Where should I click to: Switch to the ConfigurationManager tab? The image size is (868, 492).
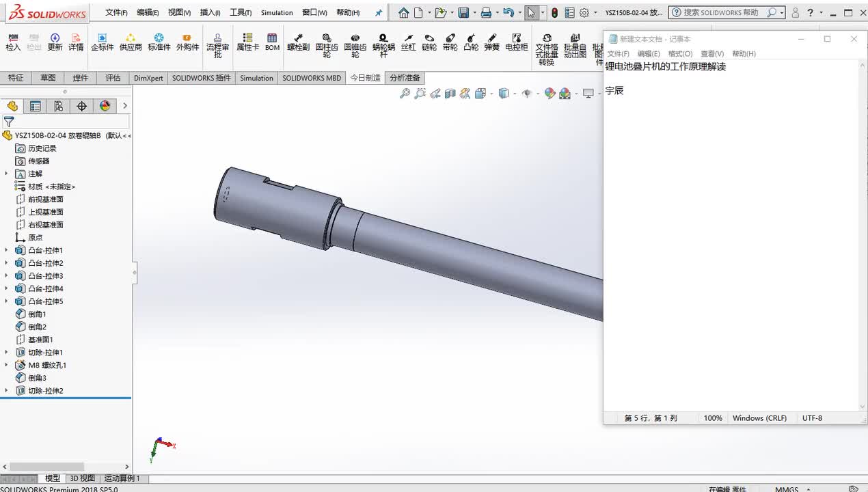pos(59,106)
